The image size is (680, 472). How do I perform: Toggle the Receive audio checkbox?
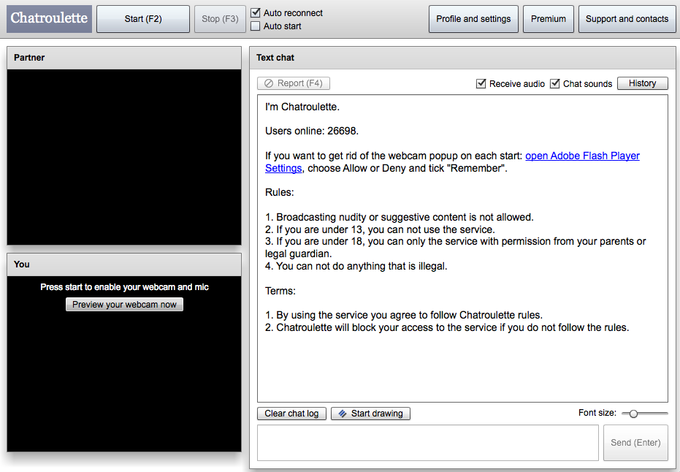coord(481,83)
